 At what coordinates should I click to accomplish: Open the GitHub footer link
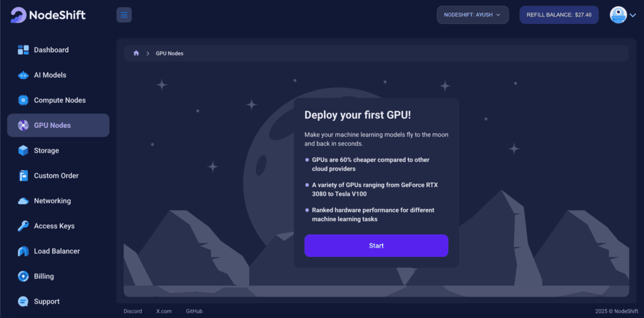(x=194, y=311)
